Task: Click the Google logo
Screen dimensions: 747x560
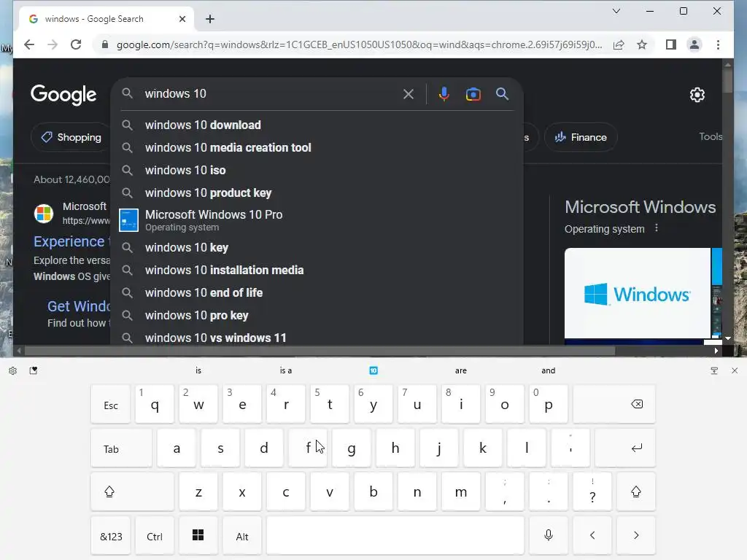Action: coord(64,95)
